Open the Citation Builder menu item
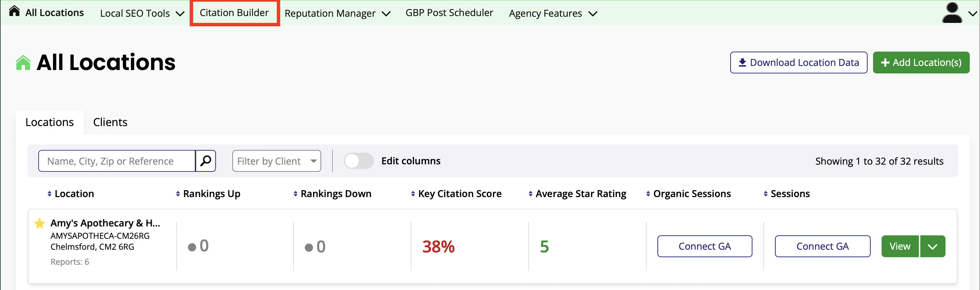The image size is (980, 290). click(234, 13)
